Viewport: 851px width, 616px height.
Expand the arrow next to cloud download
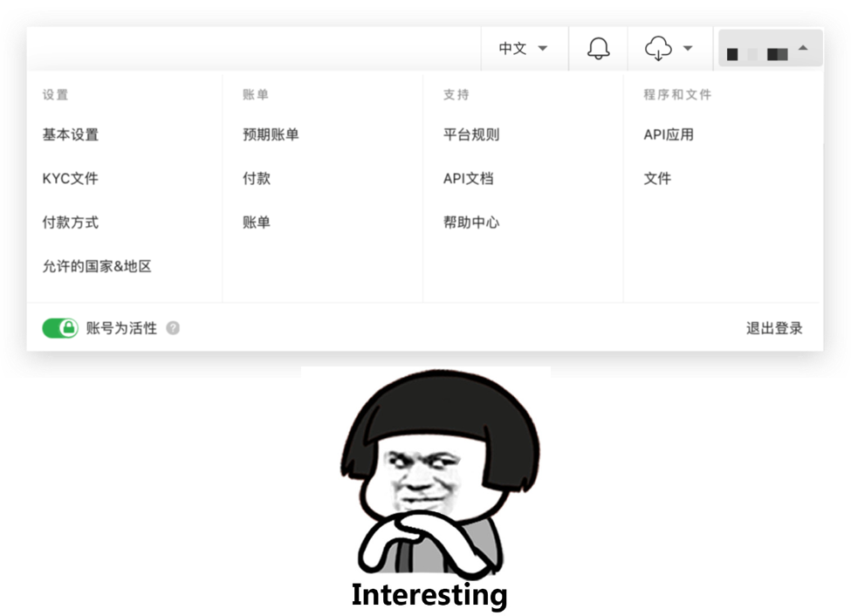pos(688,48)
